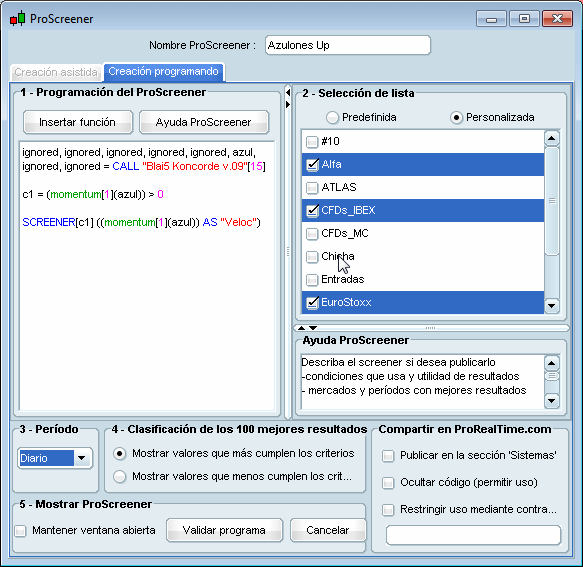Click help panel scroll up arrow
The width and height of the screenshot is (583, 567).
point(552,363)
